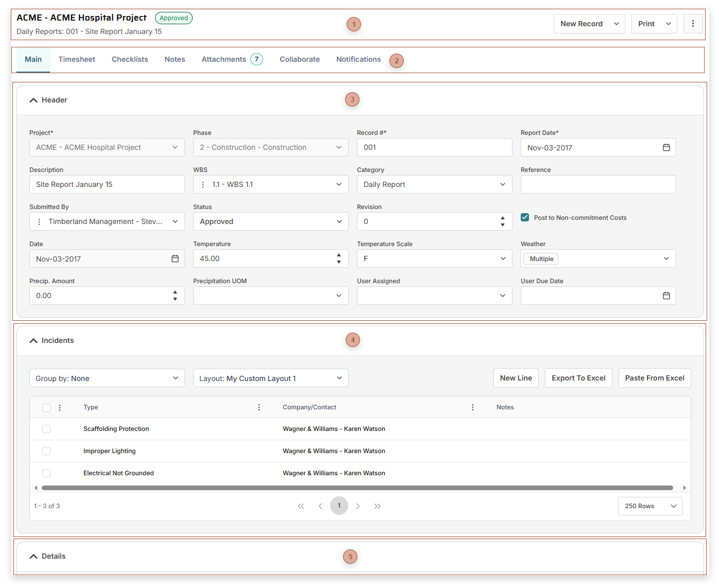The height and width of the screenshot is (588, 719).
Task: Open the top-right three-dot more options menu
Action: [x=693, y=24]
